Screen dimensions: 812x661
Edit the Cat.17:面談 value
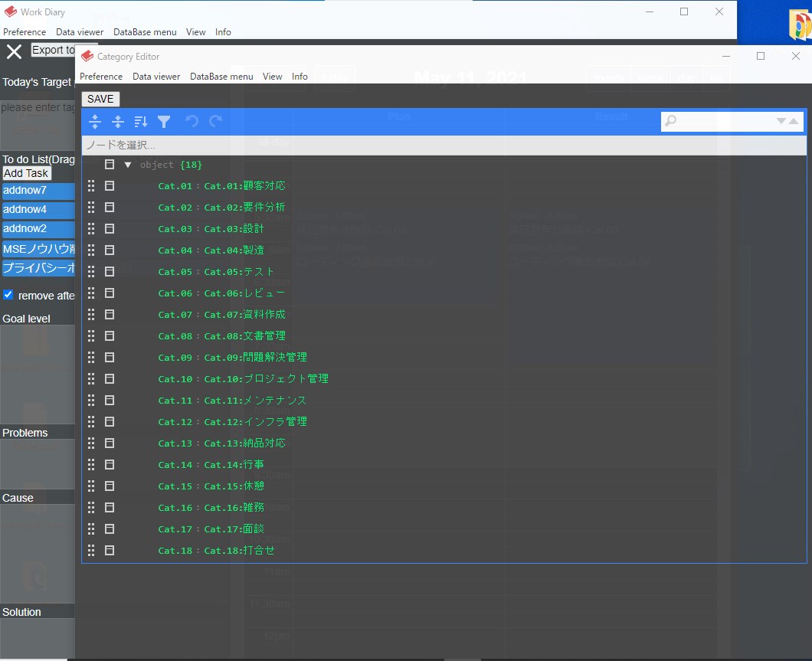click(x=234, y=529)
